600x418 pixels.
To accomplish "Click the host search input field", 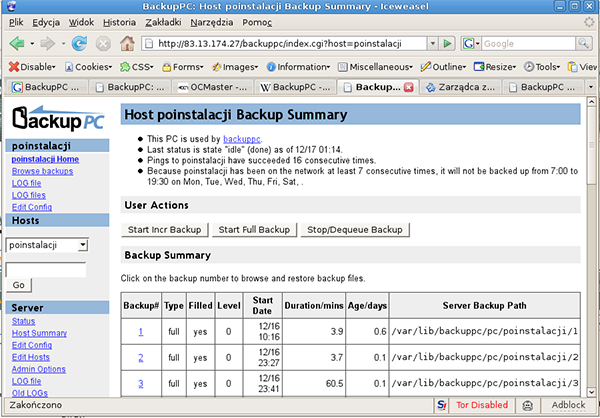I will pyautogui.click(x=46, y=270).
